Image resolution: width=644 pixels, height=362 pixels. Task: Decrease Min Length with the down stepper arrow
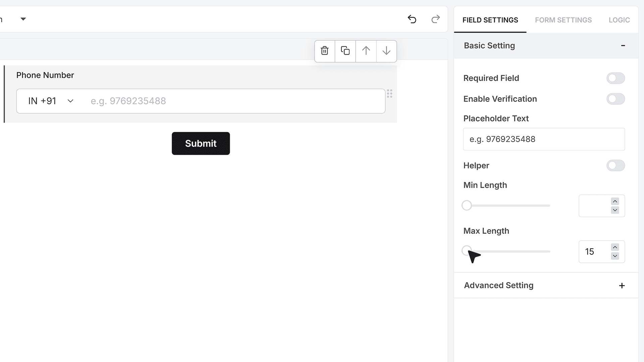(x=615, y=210)
